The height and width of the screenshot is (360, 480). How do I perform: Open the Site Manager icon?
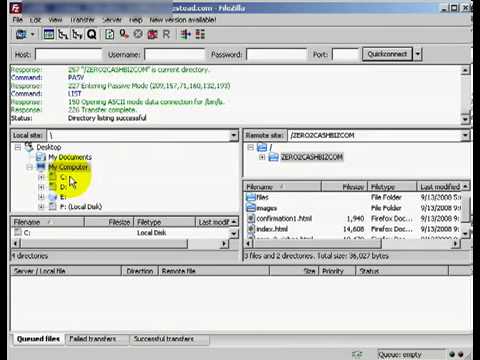tap(21, 34)
